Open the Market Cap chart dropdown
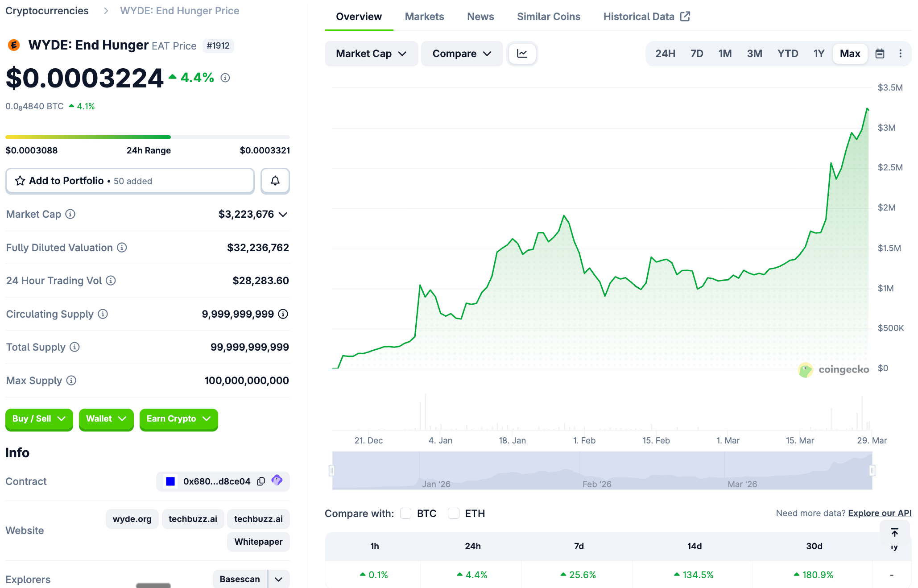The height and width of the screenshot is (588, 918). pos(371,54)
